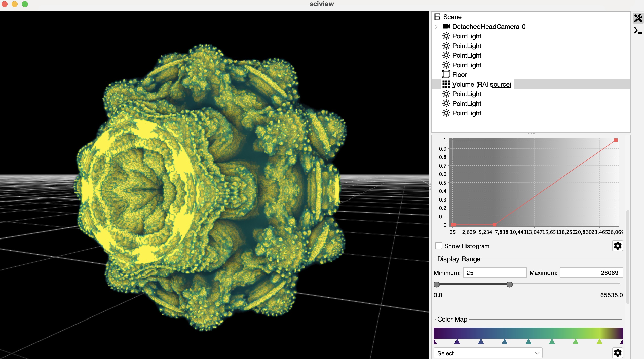Click the Minimum display range input field

(495, 273)
